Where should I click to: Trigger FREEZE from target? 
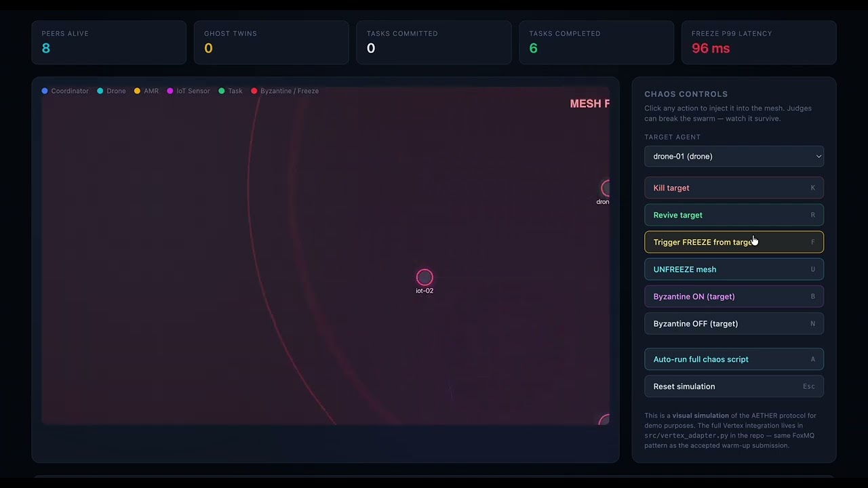click(734, 242)
